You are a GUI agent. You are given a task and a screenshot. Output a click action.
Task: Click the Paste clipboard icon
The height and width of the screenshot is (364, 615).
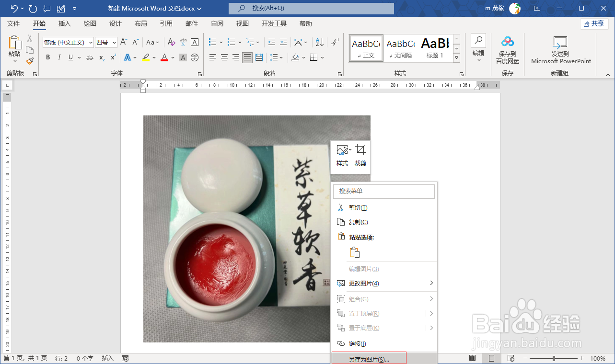click(14, 43)
